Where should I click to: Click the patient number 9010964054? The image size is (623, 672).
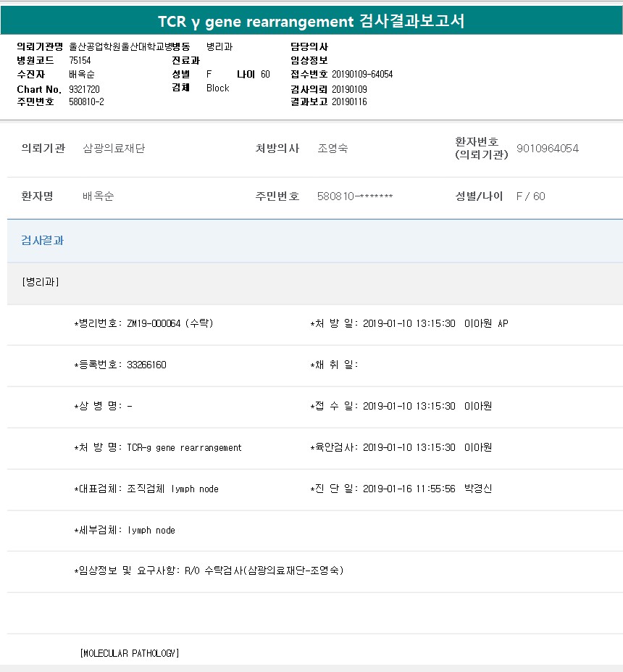click(x=548, y=149)
